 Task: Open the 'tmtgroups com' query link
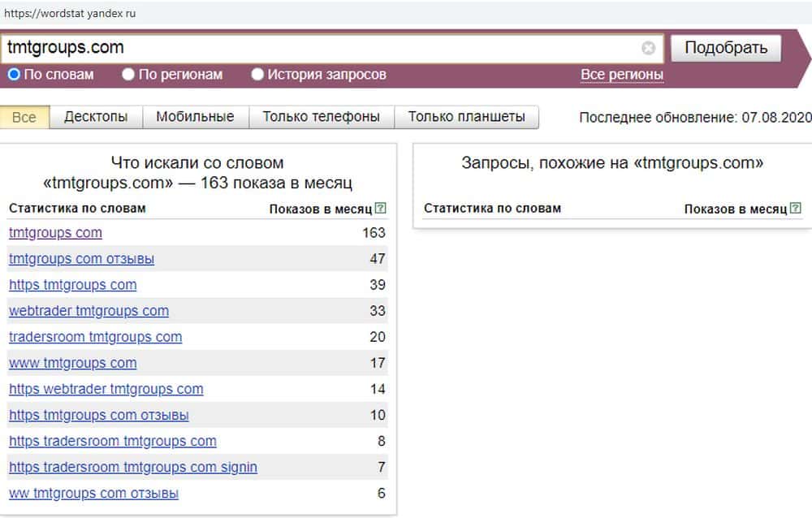(55, 232)
